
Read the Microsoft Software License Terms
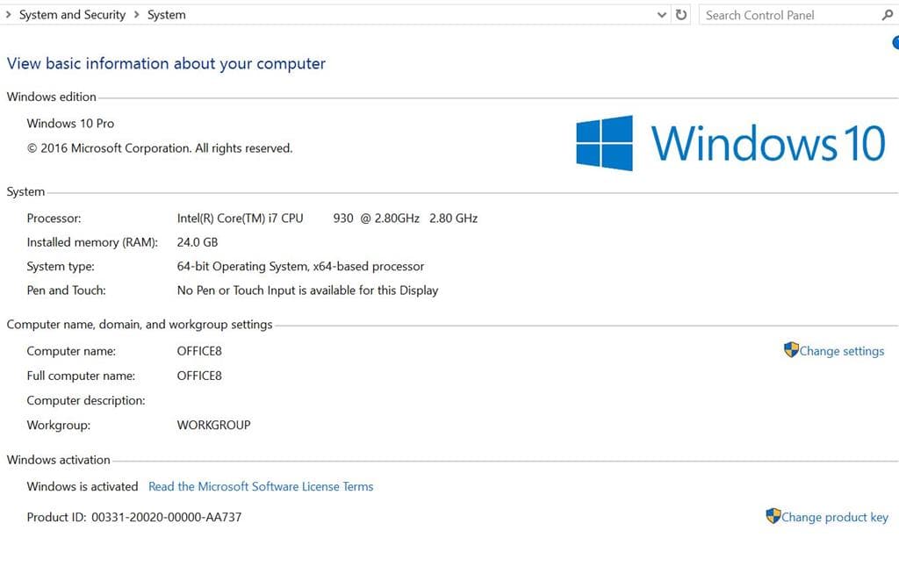pyautogui.click(x=261, y=486)
